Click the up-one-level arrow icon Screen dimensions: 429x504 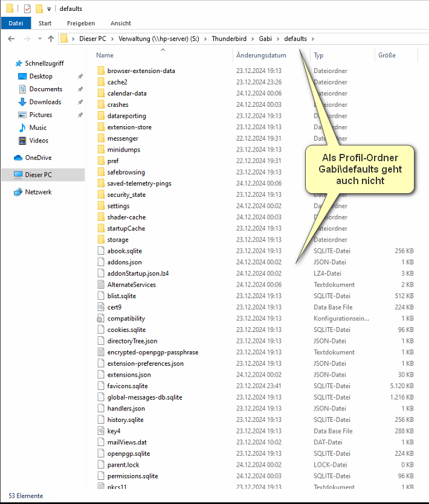click(x=51, y=39)
